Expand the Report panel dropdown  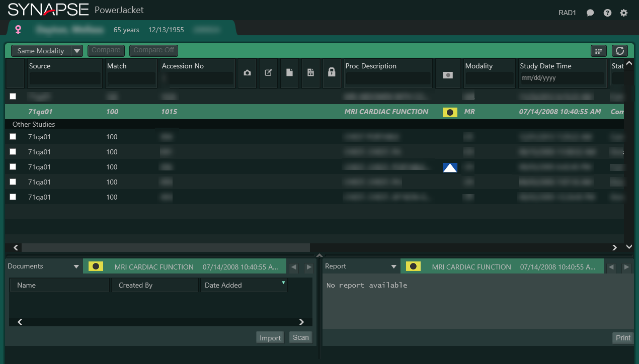pyautogui.click(x=394, y=267)
